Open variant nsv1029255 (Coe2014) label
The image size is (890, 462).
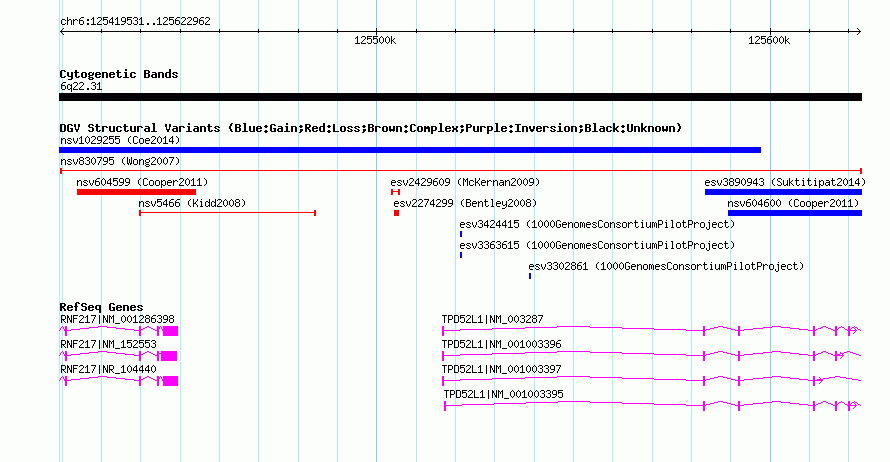(120, 140)
